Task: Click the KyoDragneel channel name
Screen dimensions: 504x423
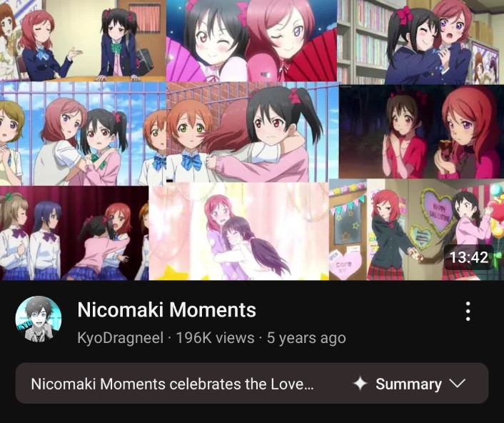Action: [121, 338]
